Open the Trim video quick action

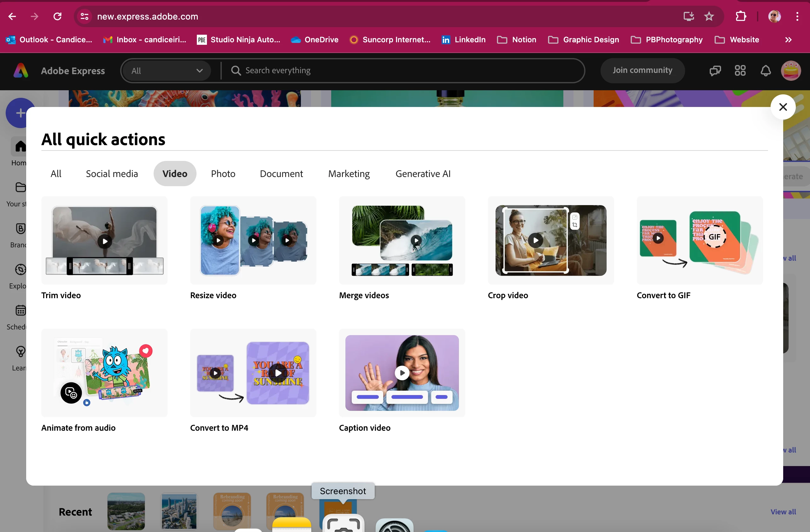(x=104, y=240)
